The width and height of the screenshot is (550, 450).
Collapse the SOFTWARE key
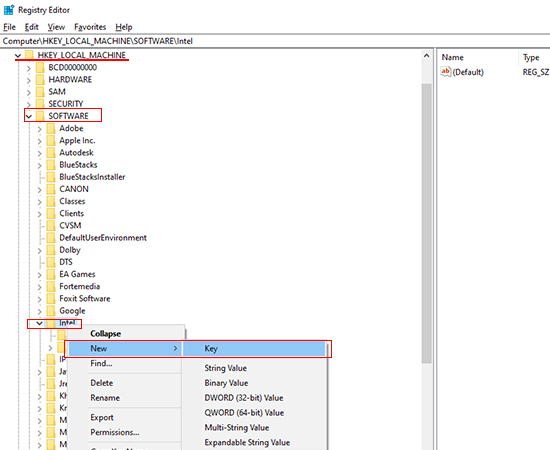[x=29, y=116]
